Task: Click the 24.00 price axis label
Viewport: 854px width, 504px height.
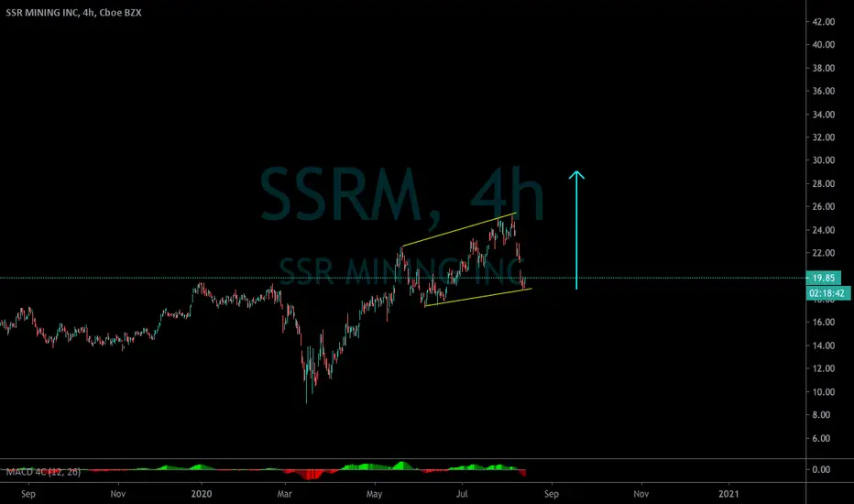Action: tap(824, 230)
